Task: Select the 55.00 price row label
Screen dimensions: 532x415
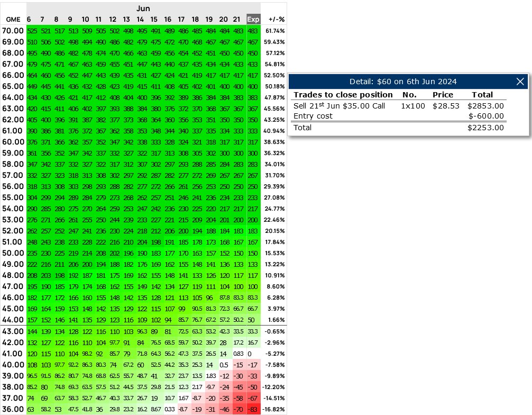Action: [13, 197]
